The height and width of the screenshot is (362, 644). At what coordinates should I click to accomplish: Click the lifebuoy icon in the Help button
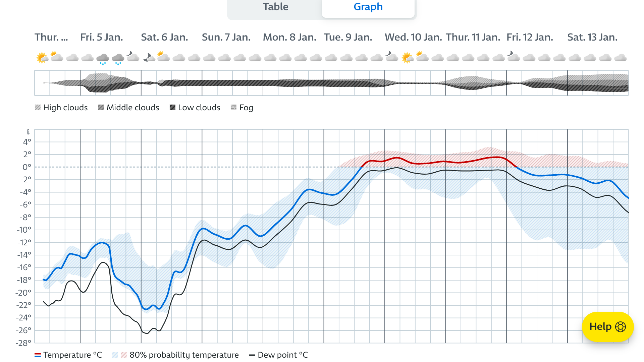pyautogui.click(x=620, y=327)
